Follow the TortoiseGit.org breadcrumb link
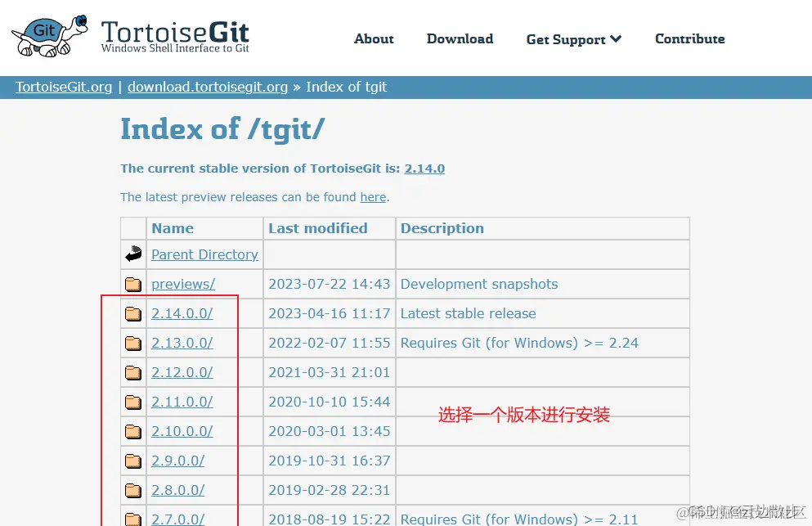The height and width of the screenshot is (526, 812). coord(64,87)
